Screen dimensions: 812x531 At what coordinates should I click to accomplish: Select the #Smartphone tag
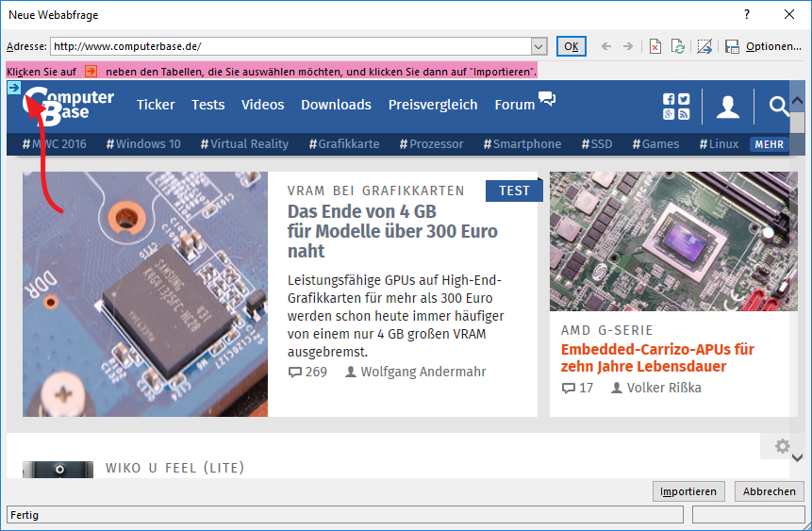click(x=522, y=144)
